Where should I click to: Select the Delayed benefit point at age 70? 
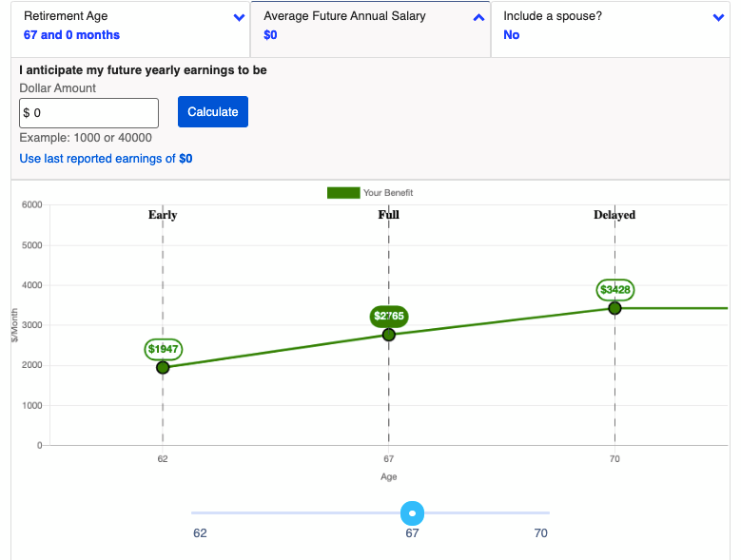coord(614,308)
